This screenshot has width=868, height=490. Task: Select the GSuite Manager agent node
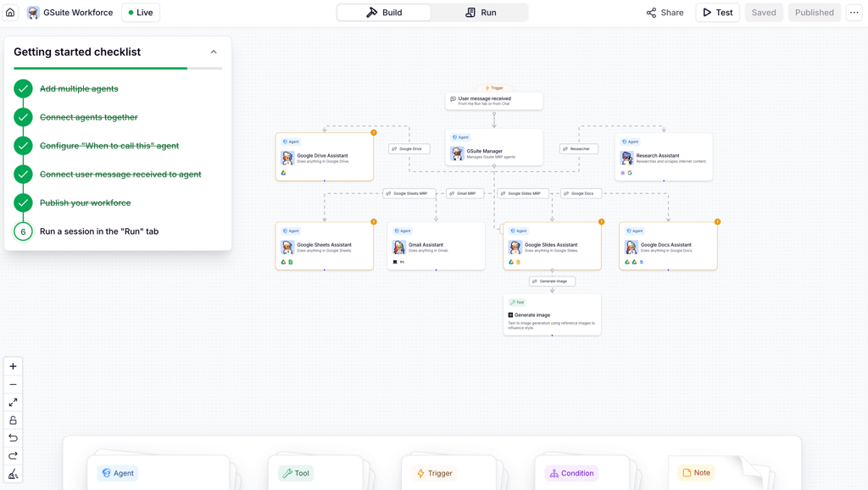[494, 148]
